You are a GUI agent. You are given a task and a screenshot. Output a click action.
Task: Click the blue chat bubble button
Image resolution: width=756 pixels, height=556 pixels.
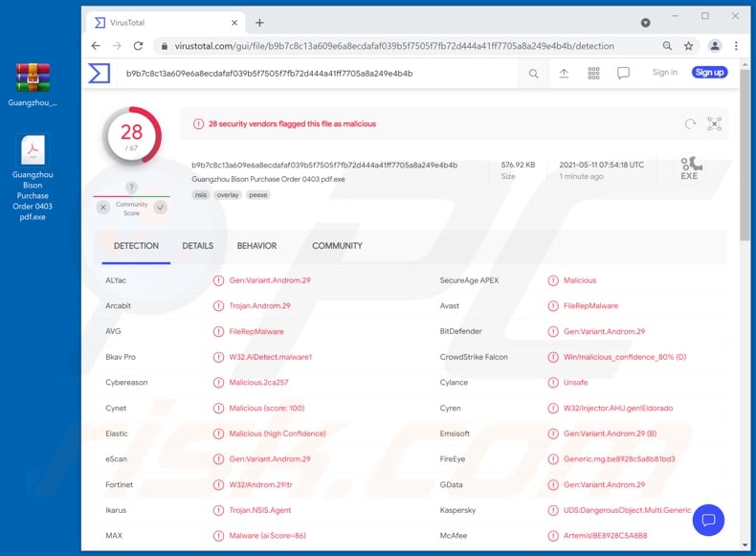click(708, 520)
